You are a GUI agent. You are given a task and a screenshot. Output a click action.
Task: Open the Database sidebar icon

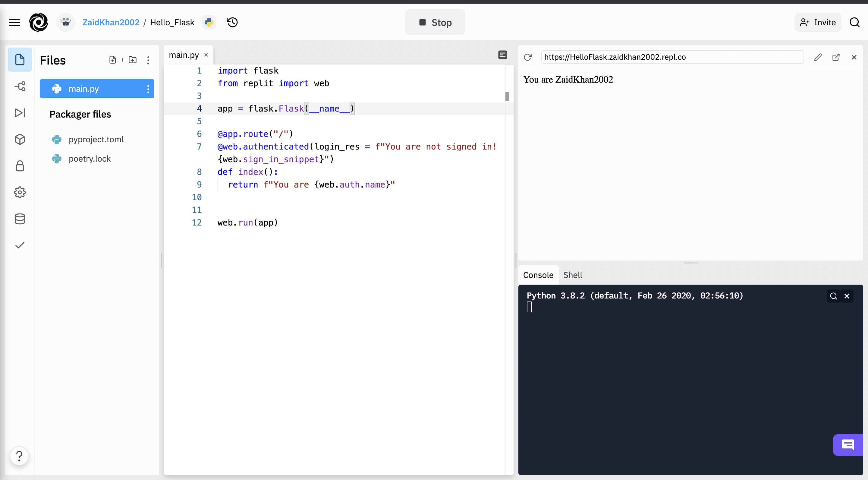click(20, 219)
